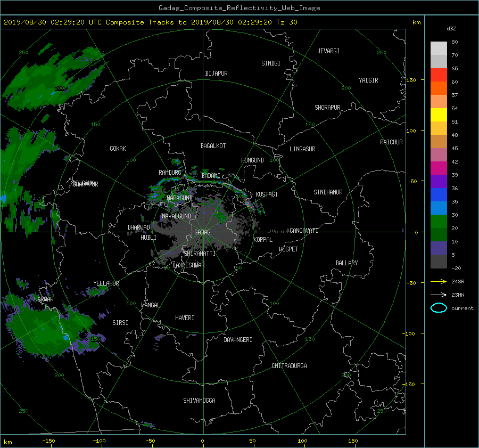
Task: Click the HANGAL city label
Action: pyautogui.click(x=151, y=305)
